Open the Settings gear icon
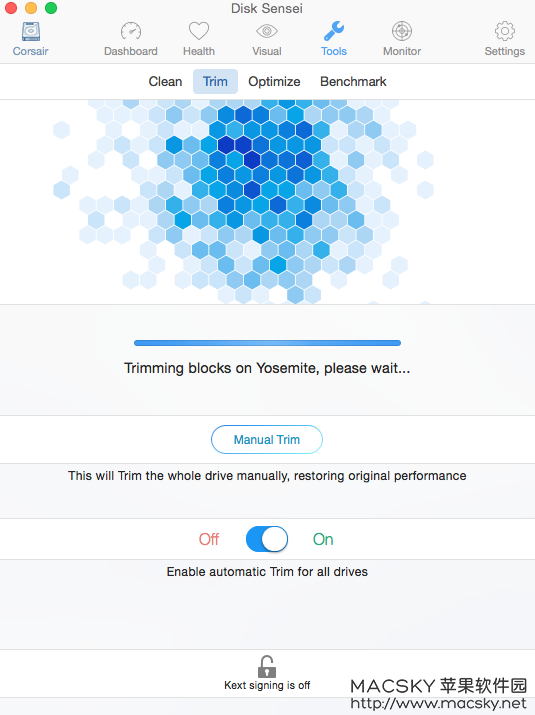The image size is (535, 715). point(504,31)
